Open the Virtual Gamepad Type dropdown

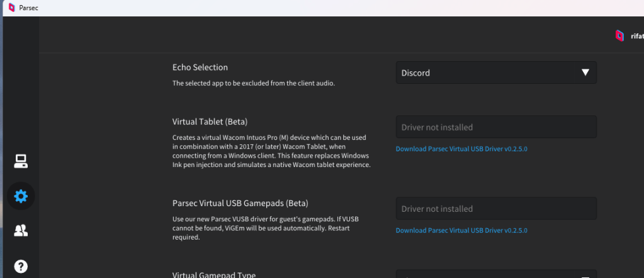(x=496, y=274)
